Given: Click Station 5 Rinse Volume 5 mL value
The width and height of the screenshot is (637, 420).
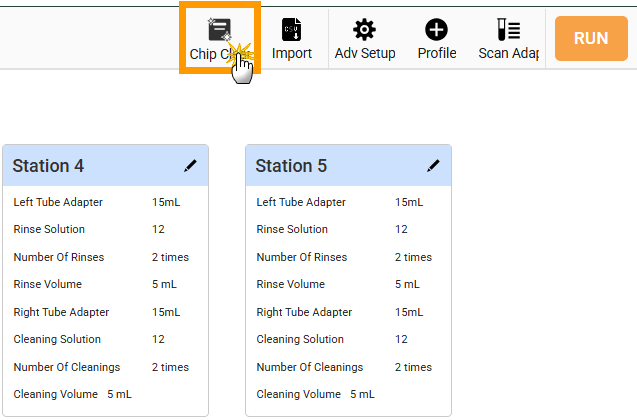Looking at the screenshot, I should (408, 284).
